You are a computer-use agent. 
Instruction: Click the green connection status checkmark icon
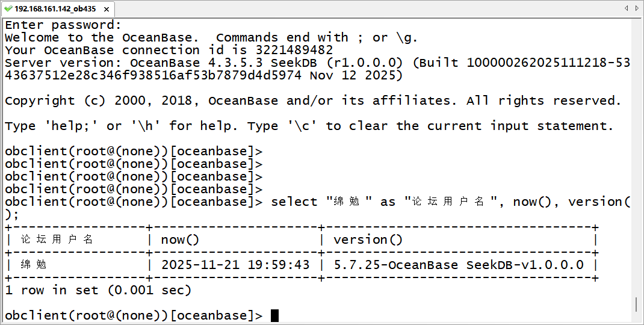pos(8,8)
